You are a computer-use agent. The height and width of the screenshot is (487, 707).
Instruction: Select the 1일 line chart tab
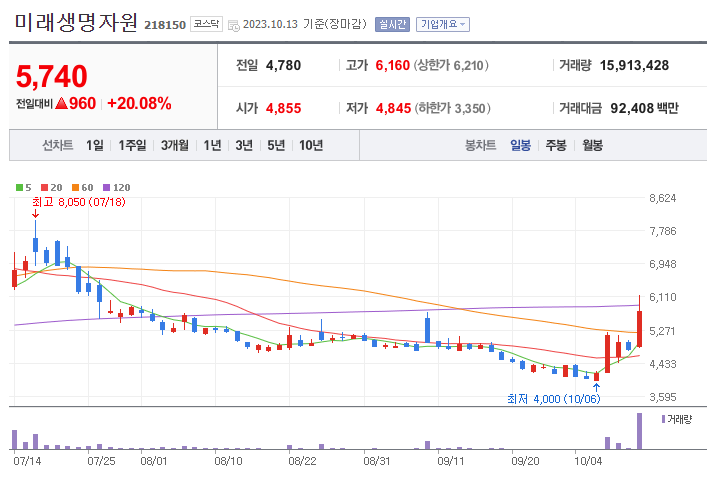tap(95, 145)
